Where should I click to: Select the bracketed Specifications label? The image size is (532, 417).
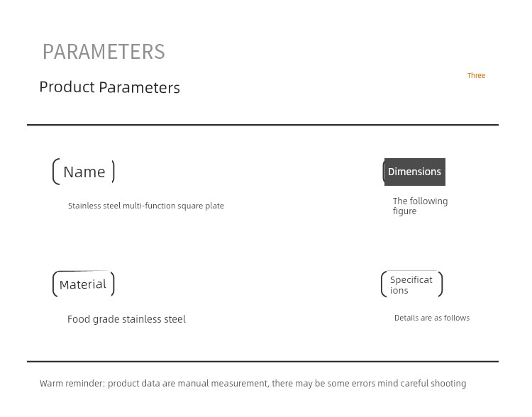[412, 284]
